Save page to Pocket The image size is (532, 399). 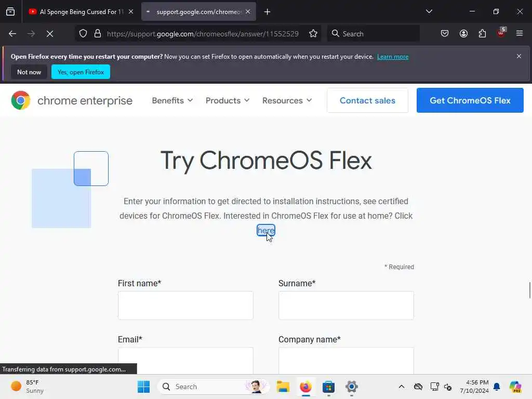point(445,34)
